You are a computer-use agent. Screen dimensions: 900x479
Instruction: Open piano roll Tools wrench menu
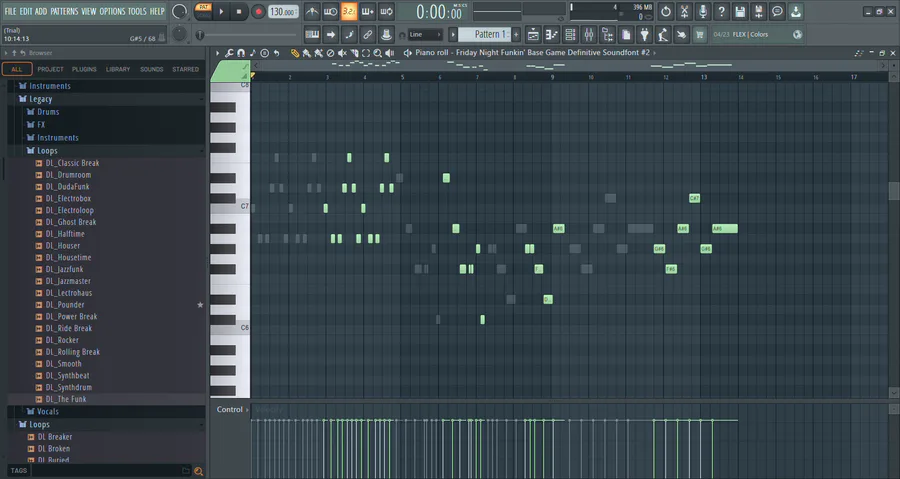(229, 53)
